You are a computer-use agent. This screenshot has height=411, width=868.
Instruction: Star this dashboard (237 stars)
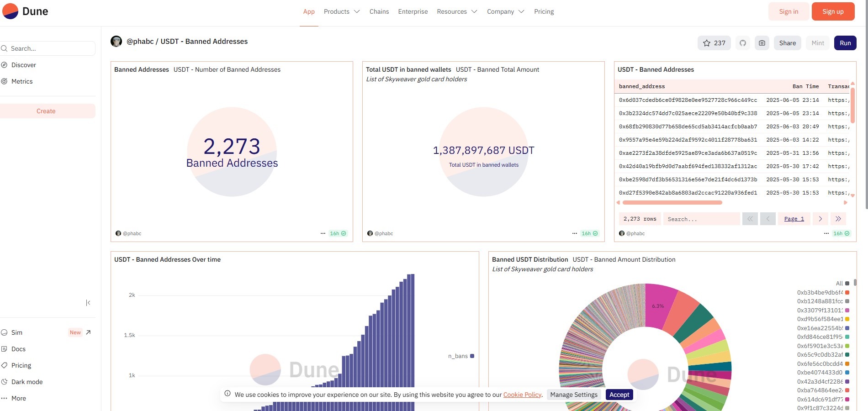point(714,43)
